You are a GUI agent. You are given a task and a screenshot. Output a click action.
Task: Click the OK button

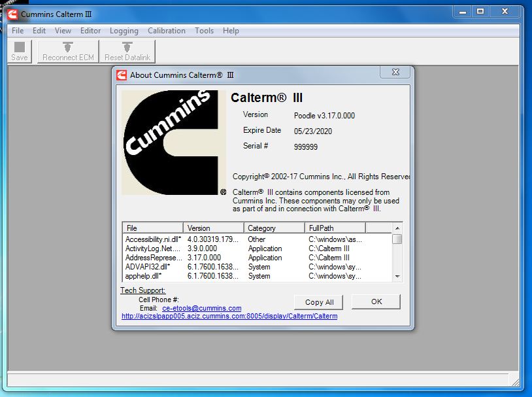tap(376, 302)
